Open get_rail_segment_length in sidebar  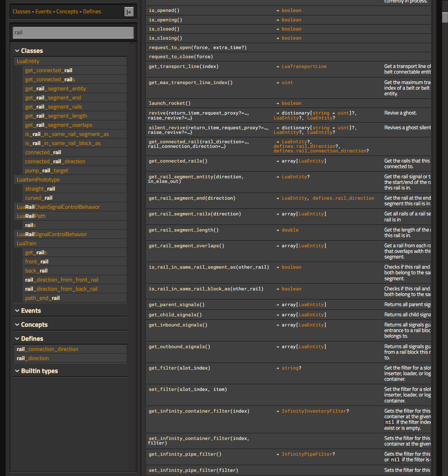tap(56, 116)
